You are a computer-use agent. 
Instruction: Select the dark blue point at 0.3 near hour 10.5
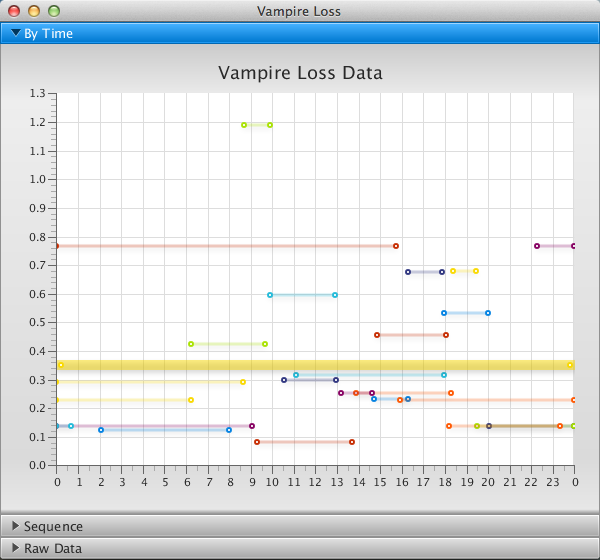[x=284, y=380]
